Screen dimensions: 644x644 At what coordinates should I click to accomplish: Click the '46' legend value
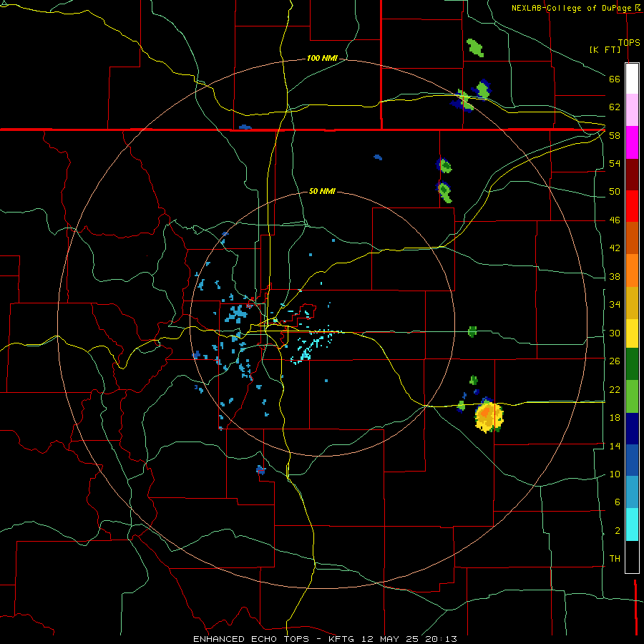[615, 220]
